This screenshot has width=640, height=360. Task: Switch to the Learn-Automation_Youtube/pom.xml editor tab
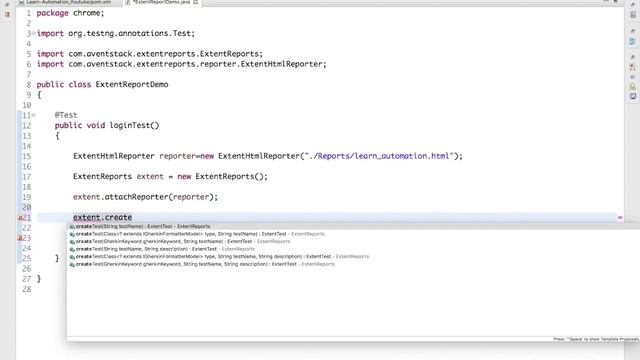[x=68, y=2]
